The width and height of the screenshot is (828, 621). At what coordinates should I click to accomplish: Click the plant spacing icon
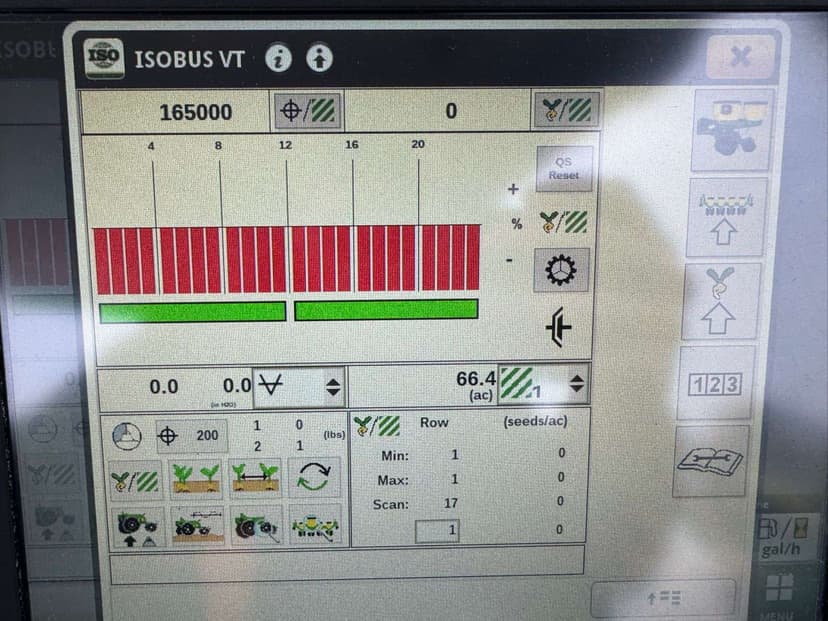256,479
